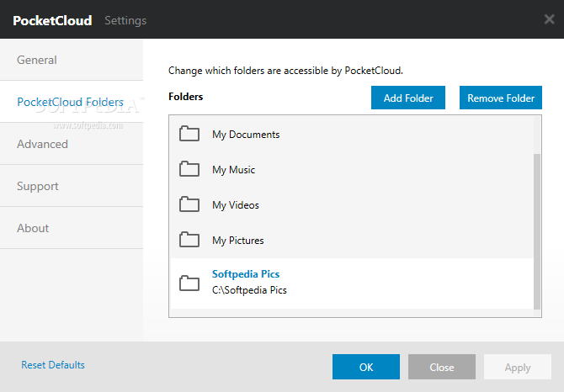Viewport: 564px width, 392px height.
Task: Select the My Music list entry
Action: [x=233, y=170]
